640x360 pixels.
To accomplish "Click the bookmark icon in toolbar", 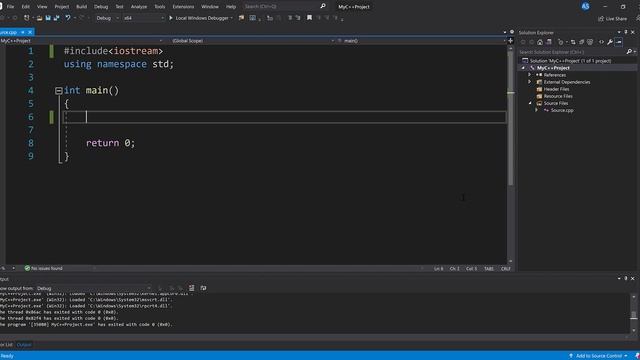I will pos(309,18).
